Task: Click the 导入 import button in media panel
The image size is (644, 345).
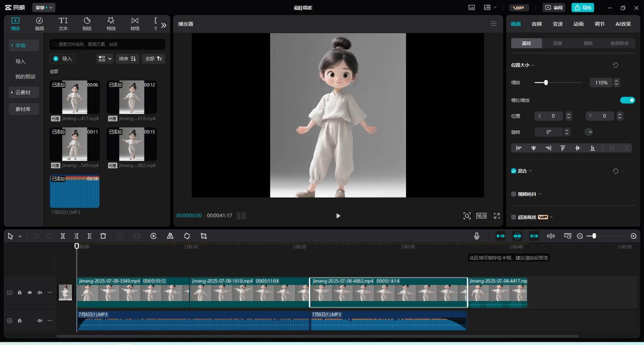Action: click(x=62, y=58)
